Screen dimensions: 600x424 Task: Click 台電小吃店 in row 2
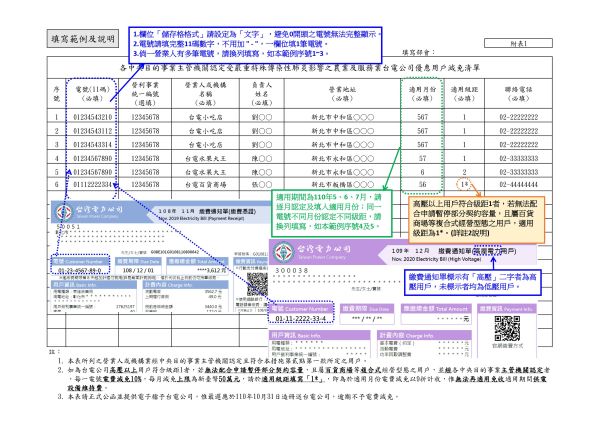point(205,131)
